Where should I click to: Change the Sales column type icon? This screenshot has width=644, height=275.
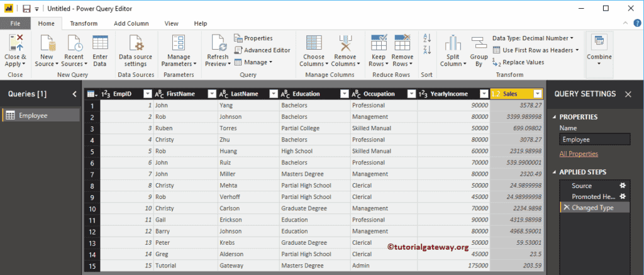(x=496, y=94)
